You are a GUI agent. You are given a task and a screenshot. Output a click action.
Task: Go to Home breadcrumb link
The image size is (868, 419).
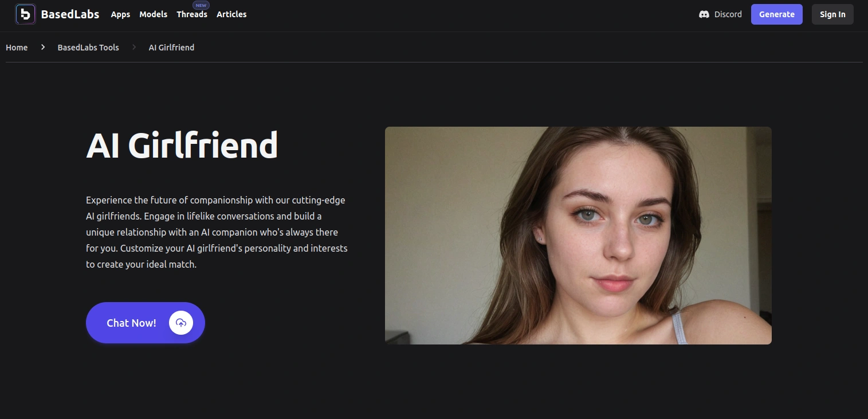click(17, 47)
